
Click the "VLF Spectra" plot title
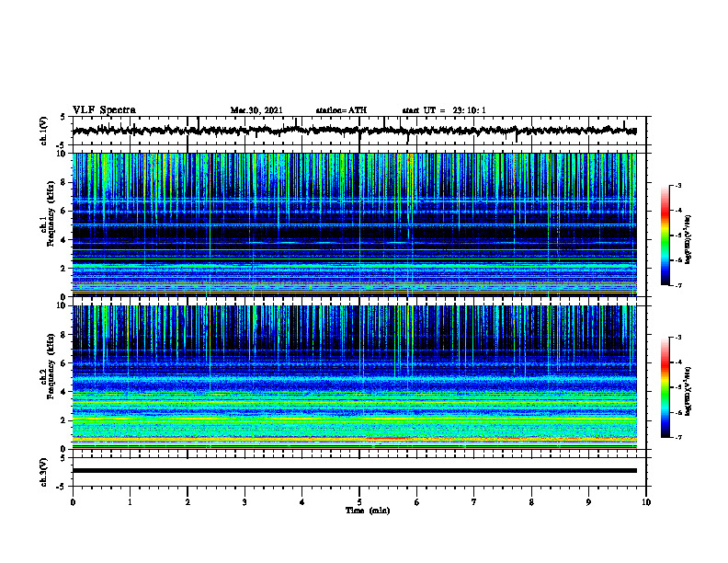pos(104,110)
